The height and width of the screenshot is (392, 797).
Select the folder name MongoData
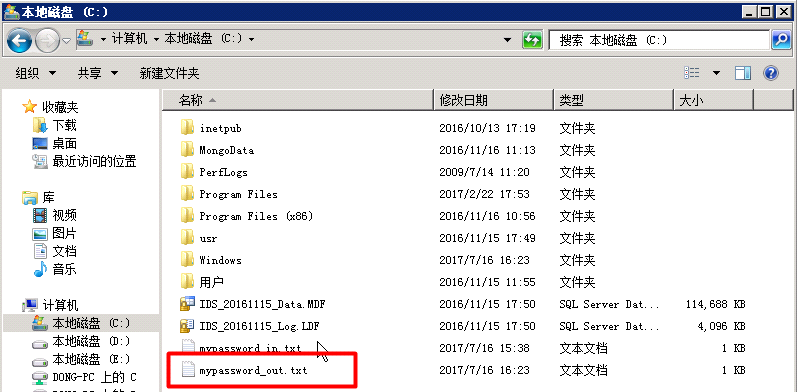coord(226,150)
